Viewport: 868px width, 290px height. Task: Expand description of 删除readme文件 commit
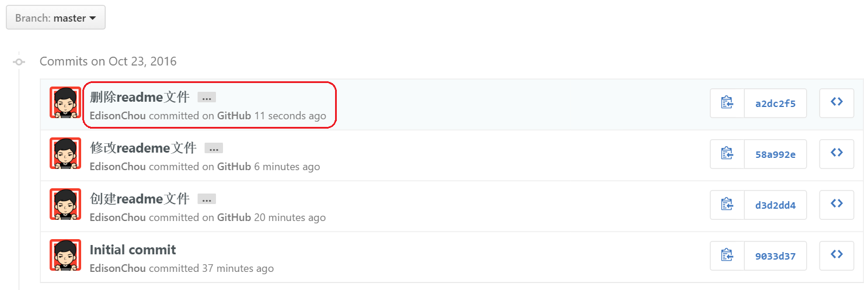click(x=206, y=98)
